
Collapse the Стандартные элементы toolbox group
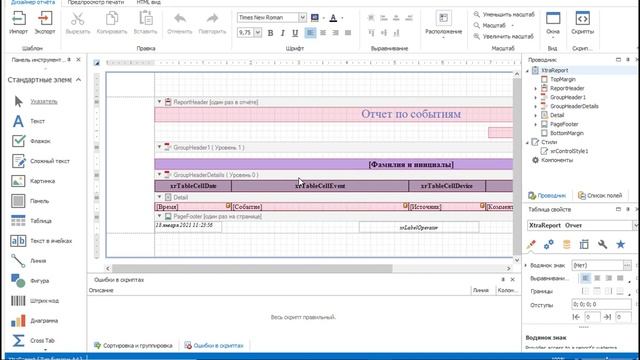[78, 80]
